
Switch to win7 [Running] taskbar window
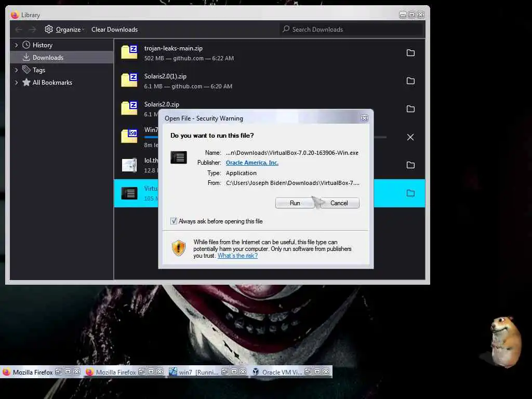198,372
